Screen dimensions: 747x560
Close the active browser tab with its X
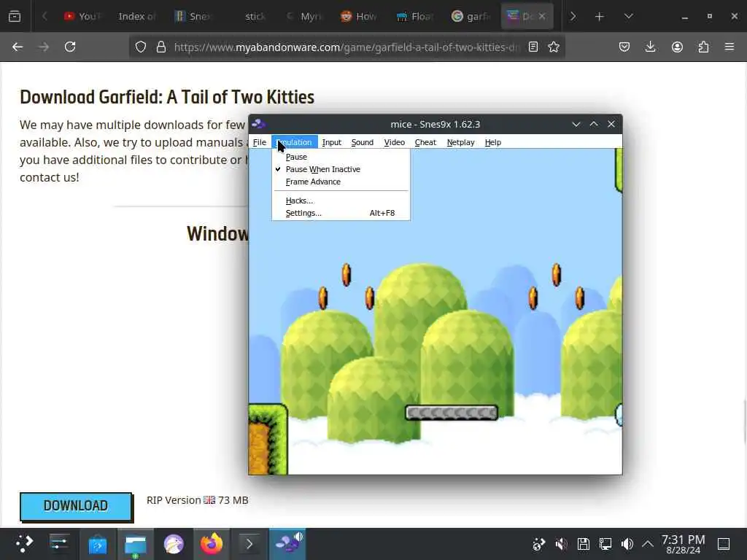click(542, 16)
